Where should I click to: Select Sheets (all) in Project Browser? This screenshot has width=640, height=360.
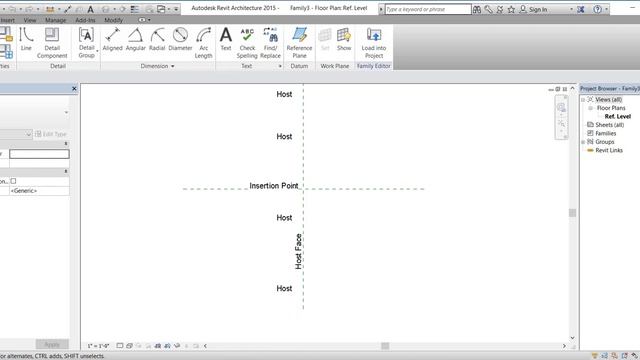coord(609,125)
